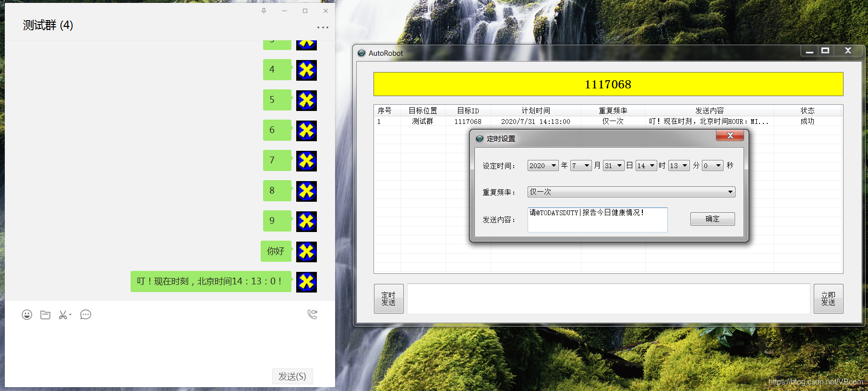
Task: Click the avatar beside message 5
Action: pyautogui.click(x=306, y=100)
